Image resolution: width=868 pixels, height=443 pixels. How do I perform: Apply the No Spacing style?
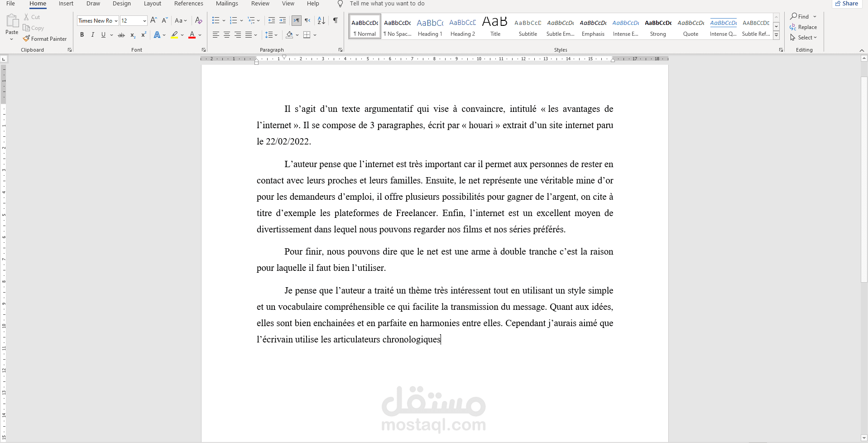click(398, 27)
